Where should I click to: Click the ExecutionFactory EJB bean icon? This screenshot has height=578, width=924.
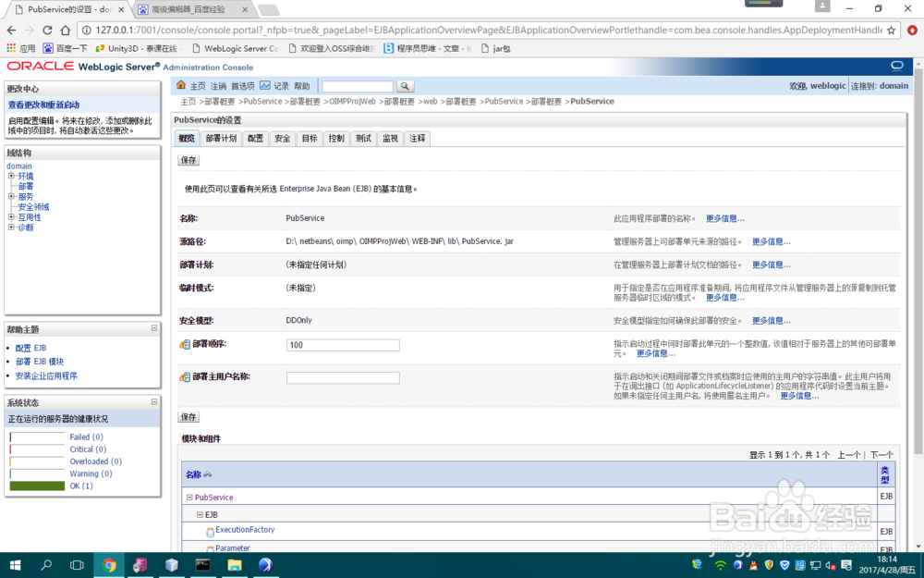click(x=210, y=532)
